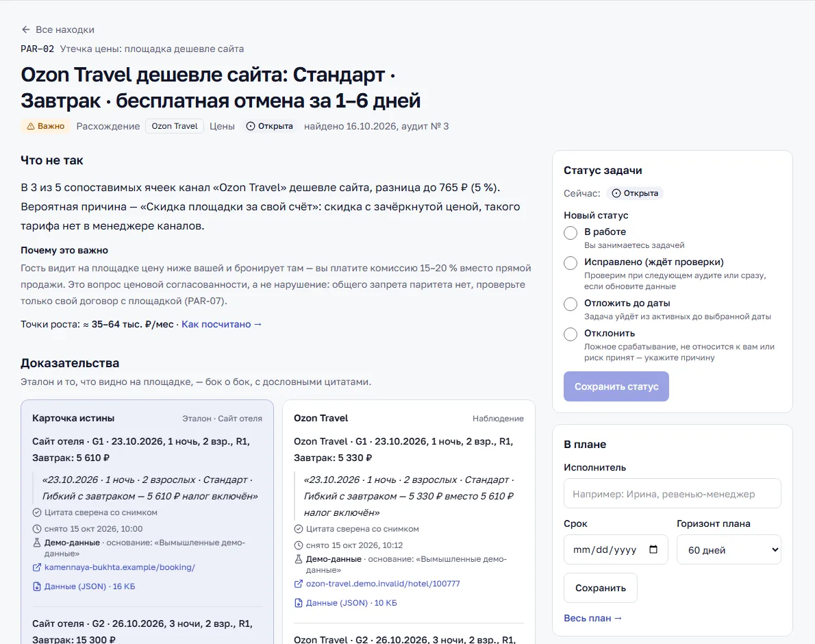
Task: Click the checkmark icon in Карточка истины 'Цитата сверена'
Action: [x=37, y=512]
